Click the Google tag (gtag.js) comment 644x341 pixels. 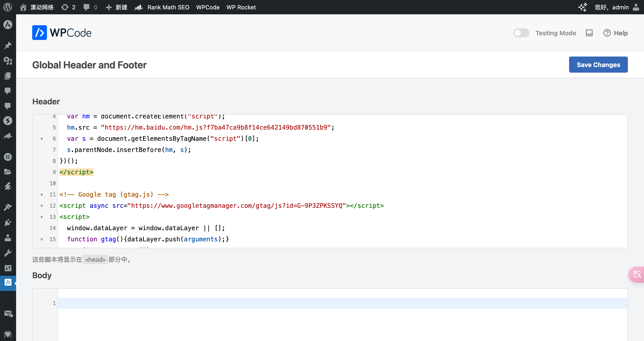[114, 194]
